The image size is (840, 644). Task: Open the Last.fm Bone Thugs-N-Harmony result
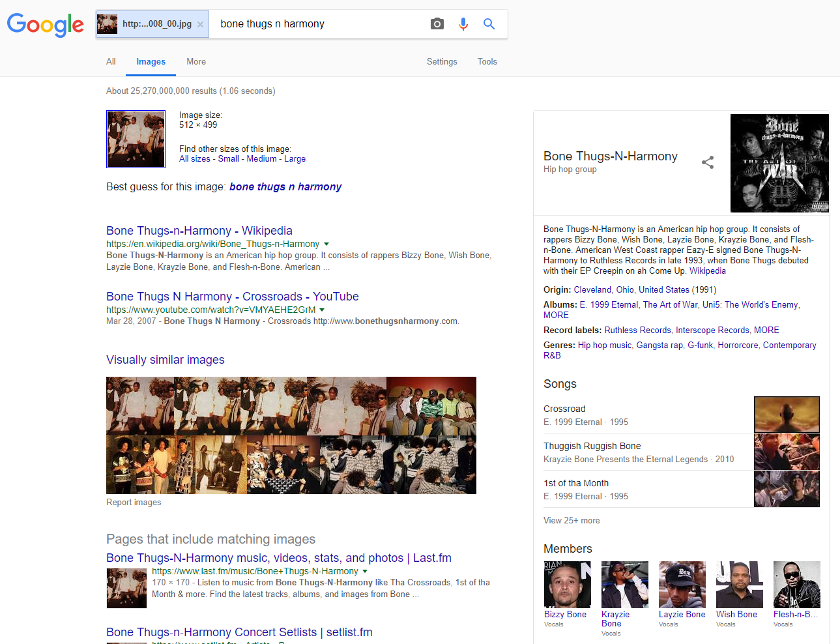click(x=279, y=558)
